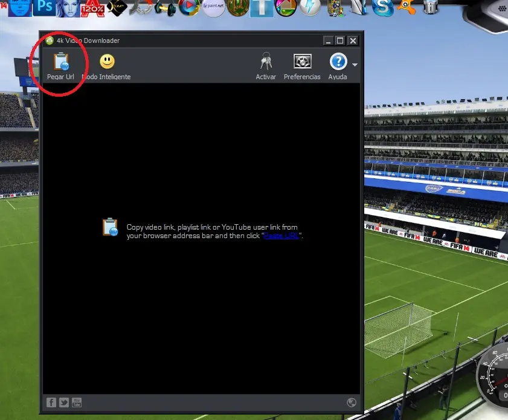Click the Paste URL hyperlink
The width and height of the screenshot is (508, 420).
click(x=281, y=236)
